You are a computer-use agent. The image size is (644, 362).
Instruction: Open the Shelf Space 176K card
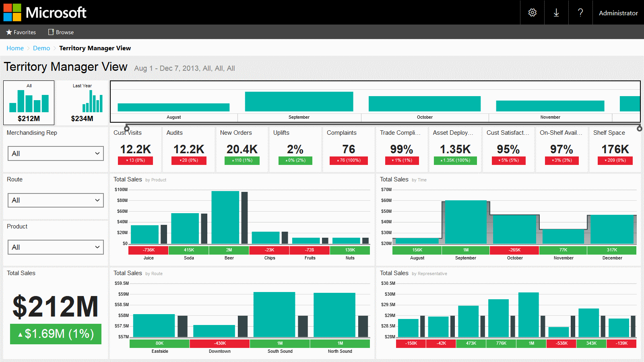click(x=615, y=149)
